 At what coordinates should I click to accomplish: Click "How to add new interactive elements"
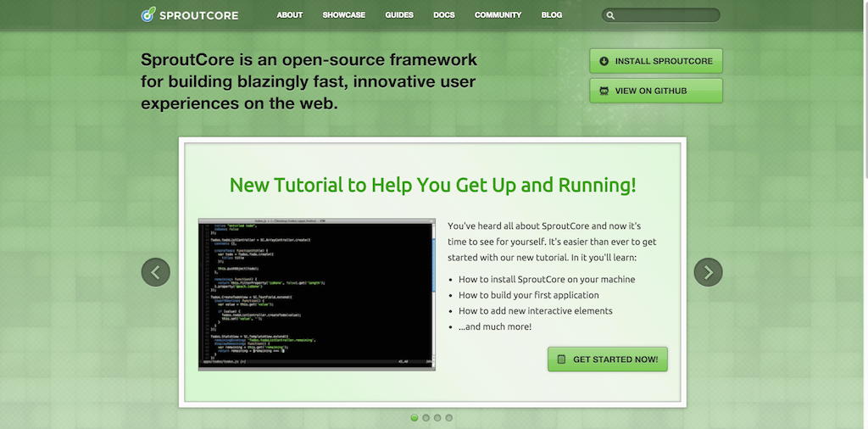tap(536, 311)
